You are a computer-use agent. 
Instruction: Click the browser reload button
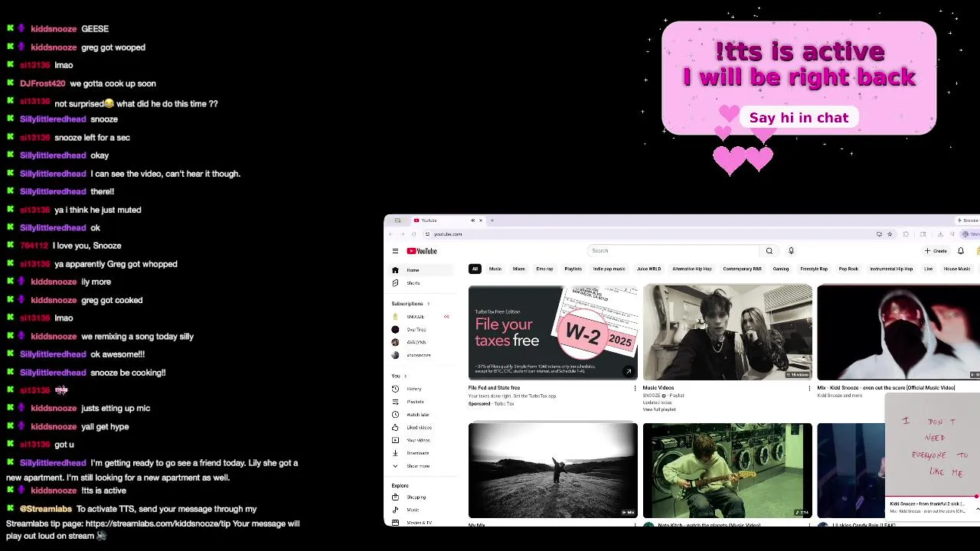click(414, 234)
